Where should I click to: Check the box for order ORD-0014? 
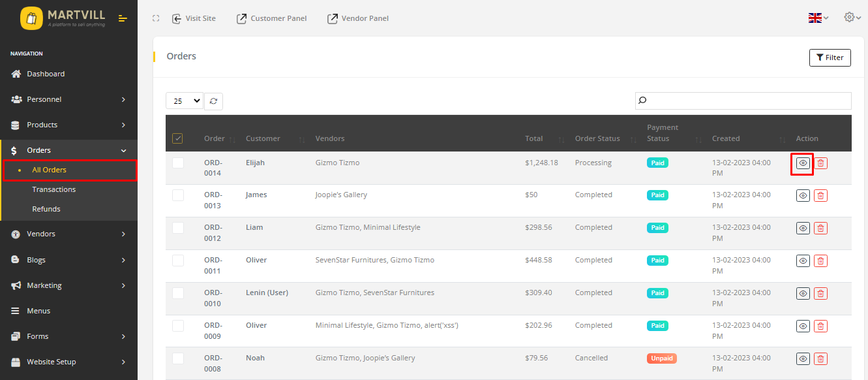point(178,163)
